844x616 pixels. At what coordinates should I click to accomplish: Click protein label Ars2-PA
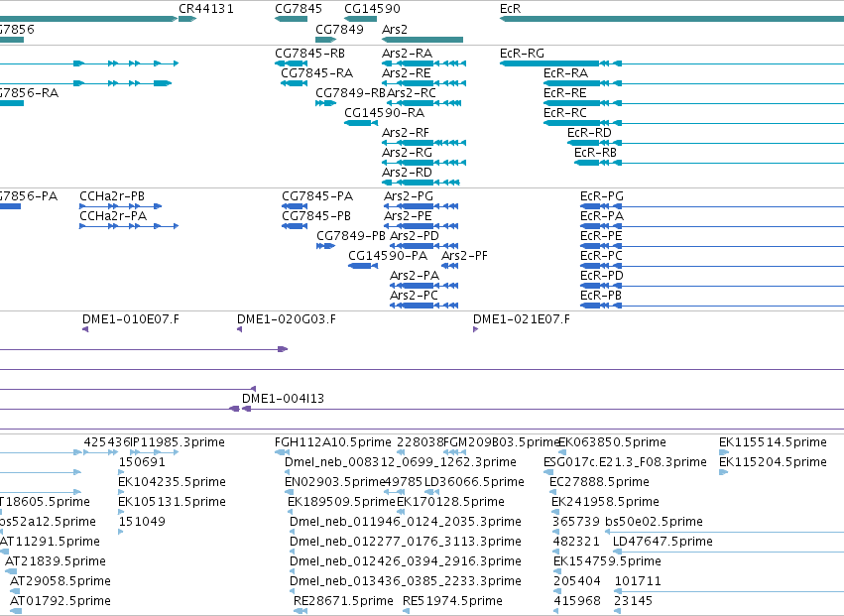(415, 276)
